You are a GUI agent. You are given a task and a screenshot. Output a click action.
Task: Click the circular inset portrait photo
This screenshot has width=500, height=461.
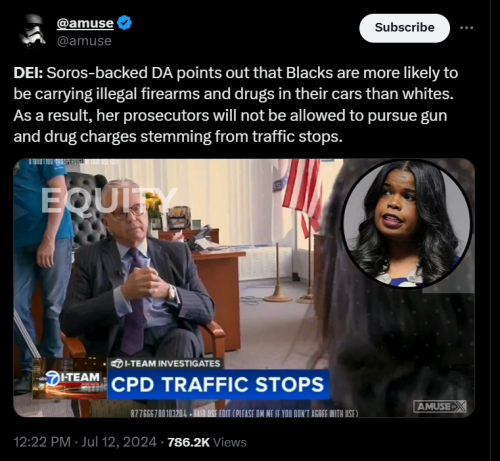(x=407, y=224)
